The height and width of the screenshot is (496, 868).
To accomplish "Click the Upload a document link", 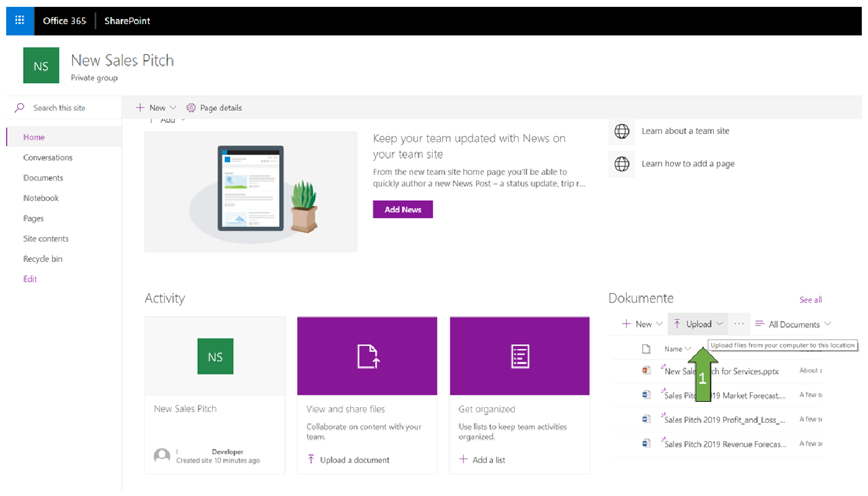I will (x=355, y=460).
